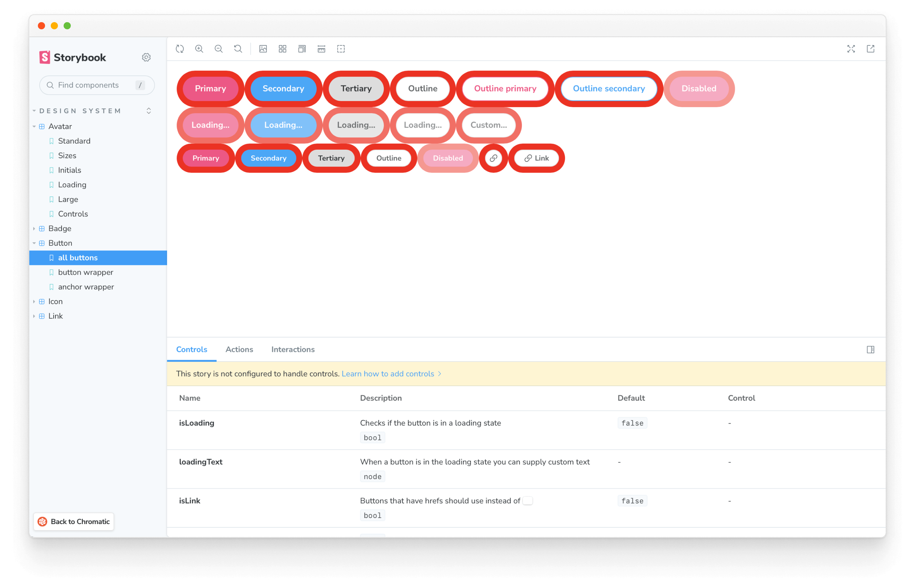Image resolution: width=915 pixels, height=588 pixels.
Task: Click the zoom in icon in toolbar
Action: (x=199, y=49)
